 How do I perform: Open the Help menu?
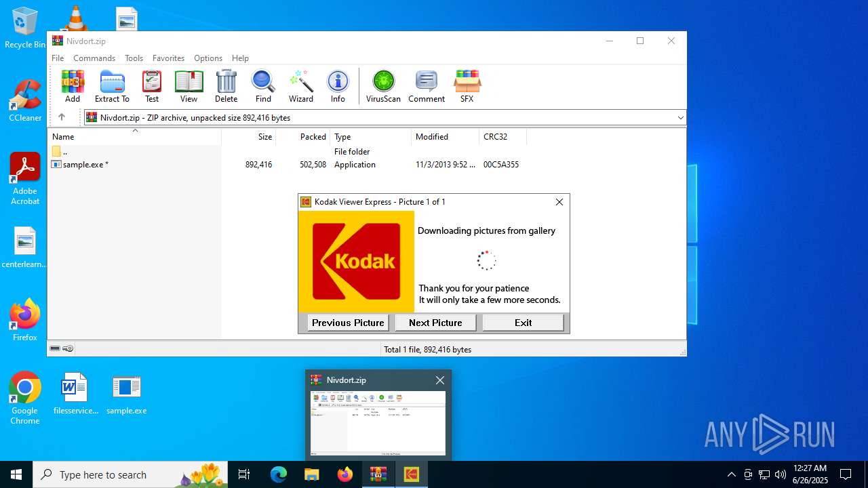[240, 58]
